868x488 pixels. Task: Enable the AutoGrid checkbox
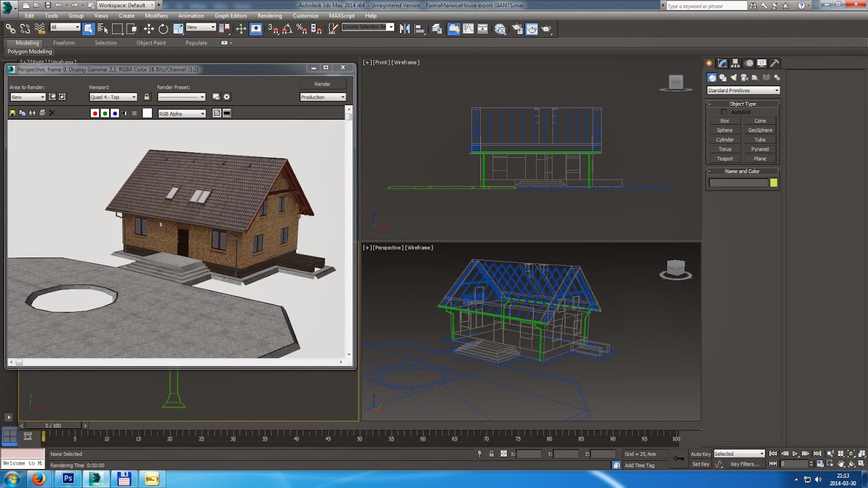click(x=724, y=112)
